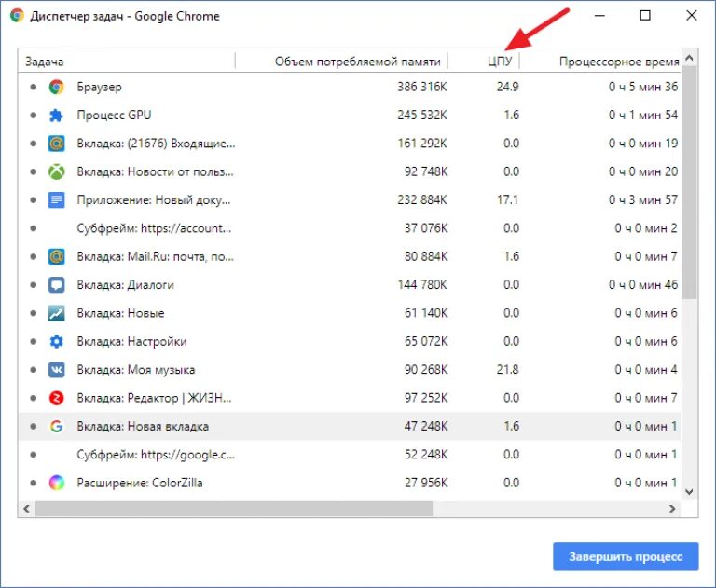
Task: Click the vertical scrollbar up arrow
Action: pos(689,58)
